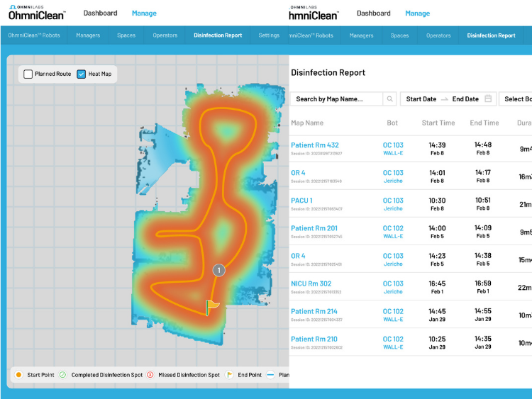Click the End Point flag legend icon
532x399 pixels.
[229, 375]
